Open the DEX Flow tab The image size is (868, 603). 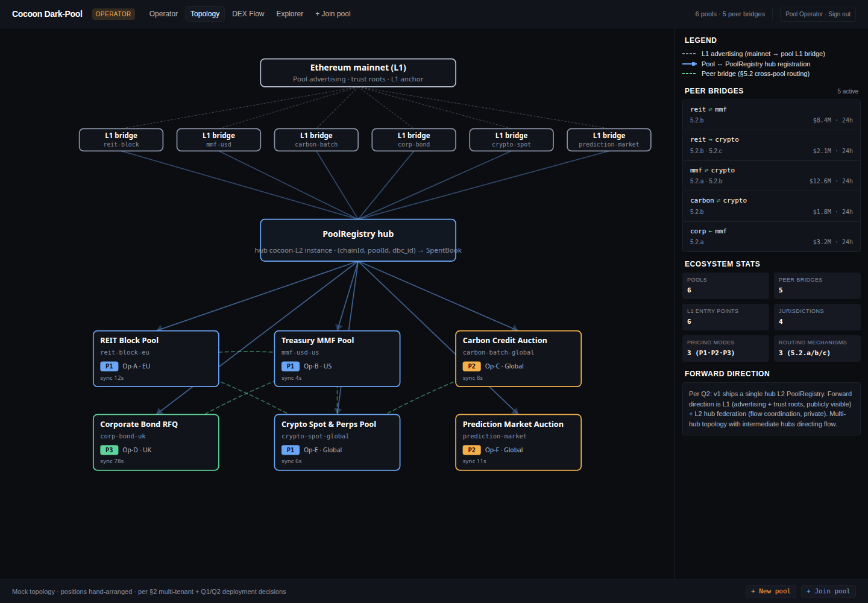[248, 14]
